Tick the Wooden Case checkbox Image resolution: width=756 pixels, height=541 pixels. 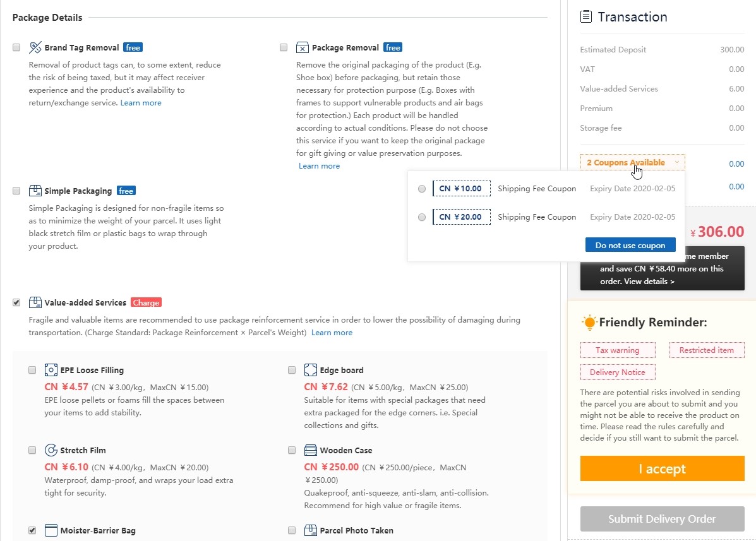[x=292, y=450]
